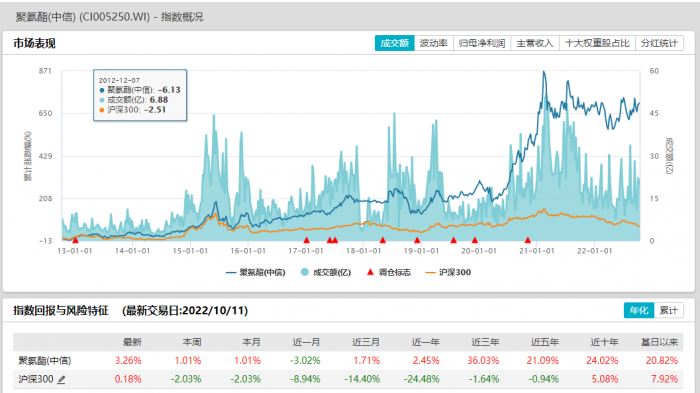Switch to 主营收入 tab
This screenshot has height=393, width=700.
tap(535, 43)
